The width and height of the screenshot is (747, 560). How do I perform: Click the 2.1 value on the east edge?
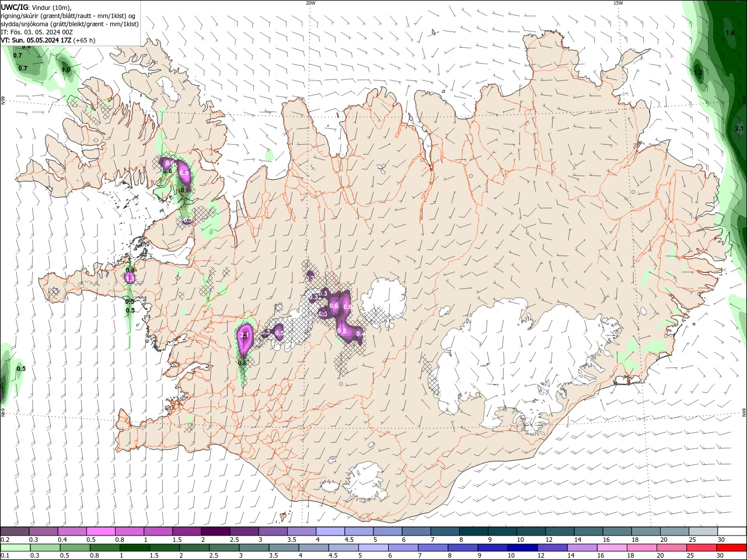pyautogui.click(x=739, y=128)
